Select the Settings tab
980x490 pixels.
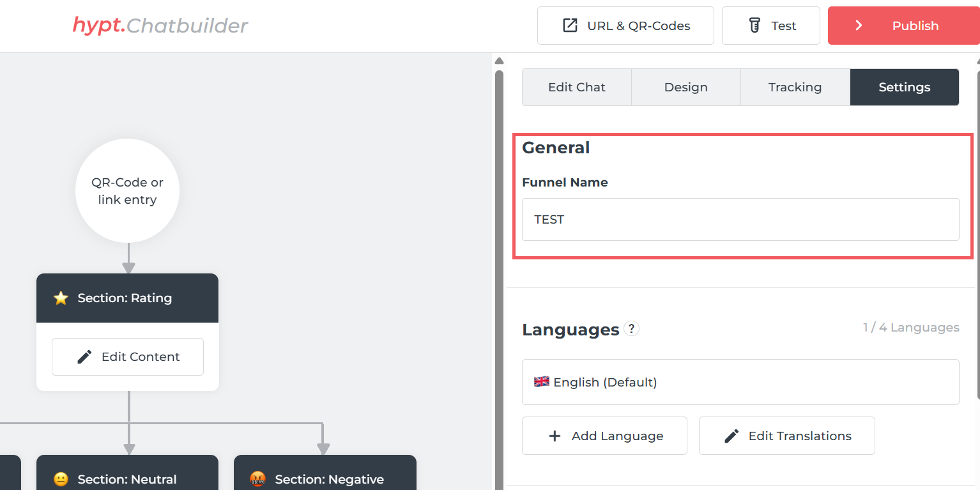[x=904, y=87]
